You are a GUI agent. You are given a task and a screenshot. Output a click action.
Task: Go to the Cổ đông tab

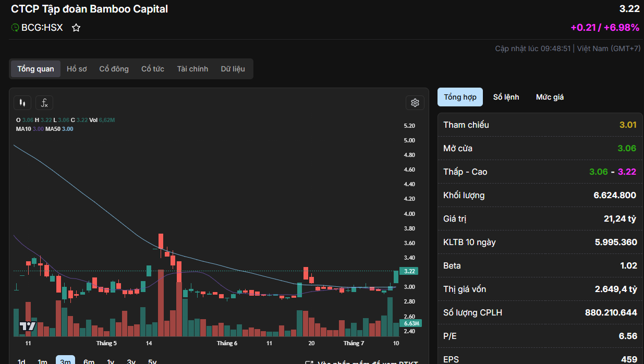(114, 69)
